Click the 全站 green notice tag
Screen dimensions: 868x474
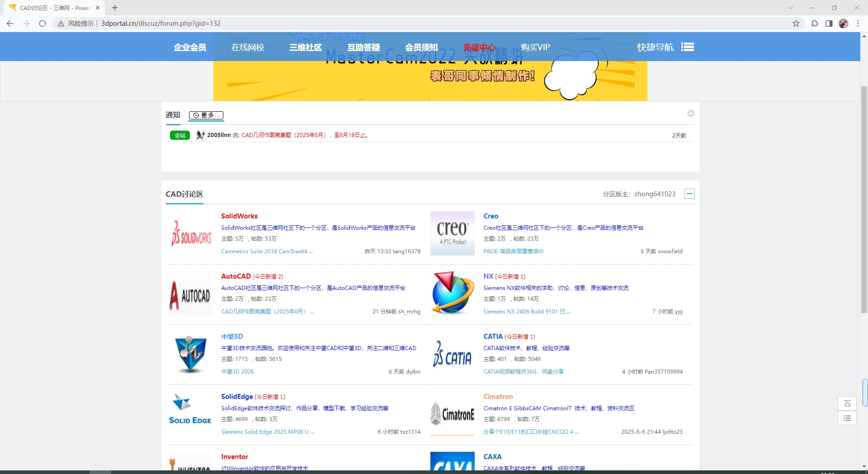pos(180,135)
